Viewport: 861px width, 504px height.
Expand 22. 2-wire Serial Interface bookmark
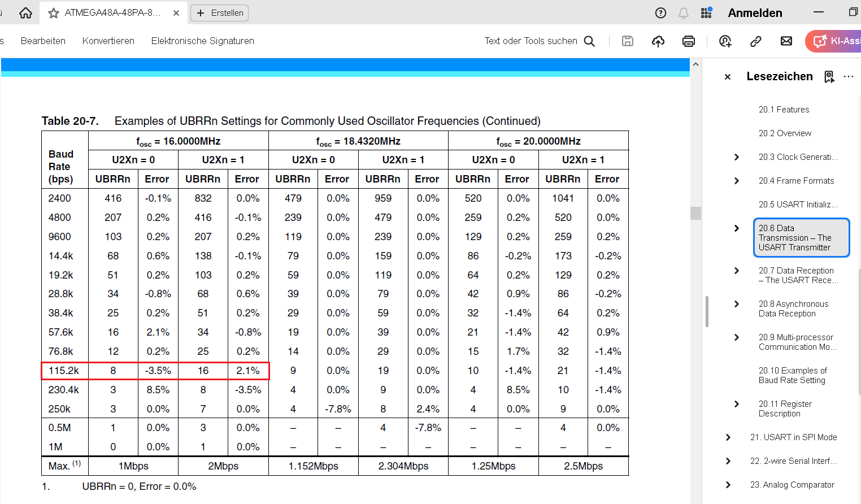point(728,461)
